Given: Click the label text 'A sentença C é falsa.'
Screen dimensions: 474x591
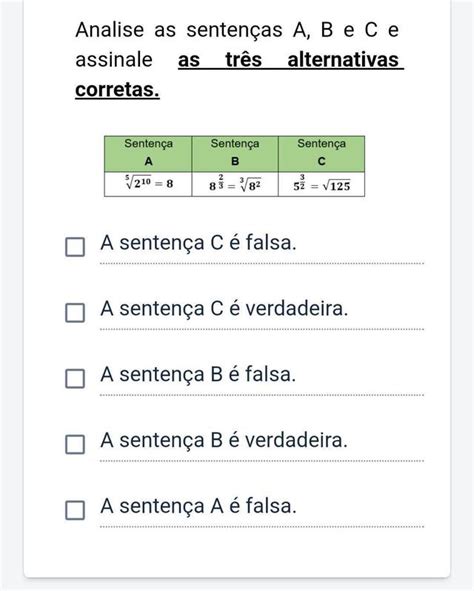Looking at the screenshot, I should point(198,243).
